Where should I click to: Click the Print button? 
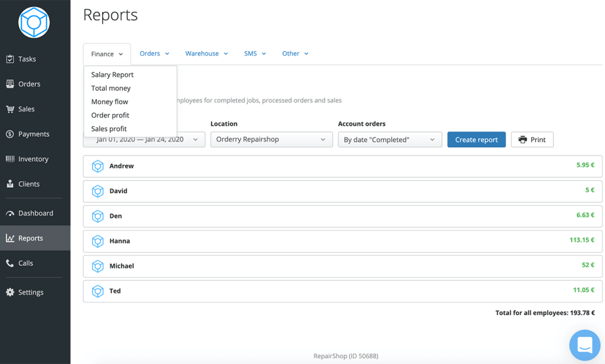[x=532, y=140]
